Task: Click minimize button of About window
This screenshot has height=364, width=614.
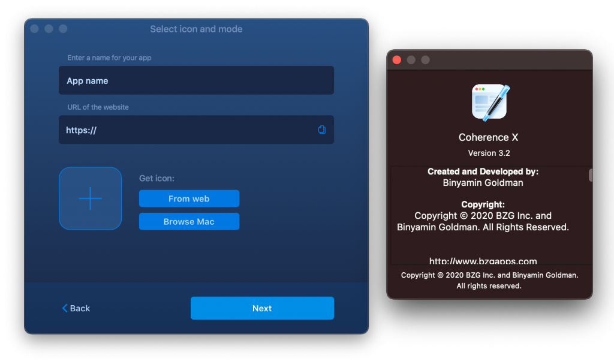Action: [411, 59]
